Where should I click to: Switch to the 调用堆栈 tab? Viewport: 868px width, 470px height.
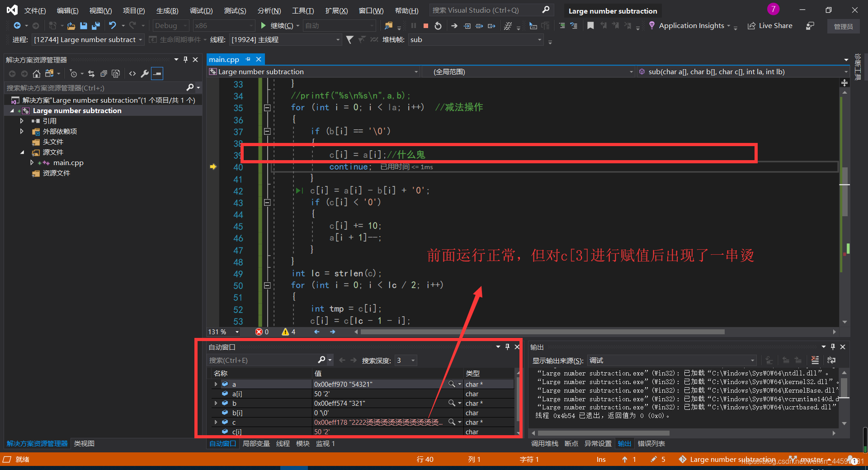click(x=544, y=443)
